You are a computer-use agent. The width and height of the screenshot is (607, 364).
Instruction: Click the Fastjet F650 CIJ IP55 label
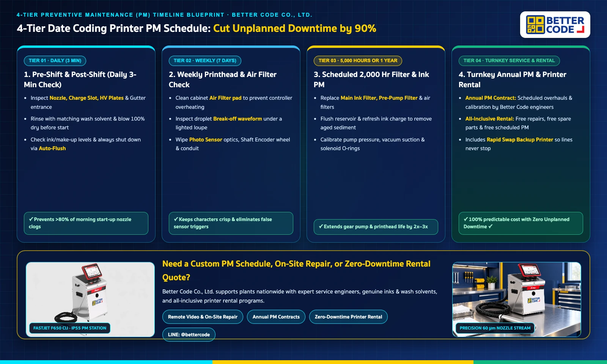pos(70,328)
